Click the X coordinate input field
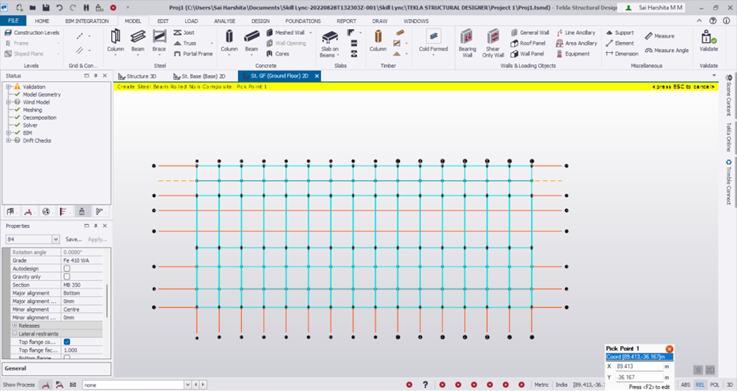 point(638,366)
